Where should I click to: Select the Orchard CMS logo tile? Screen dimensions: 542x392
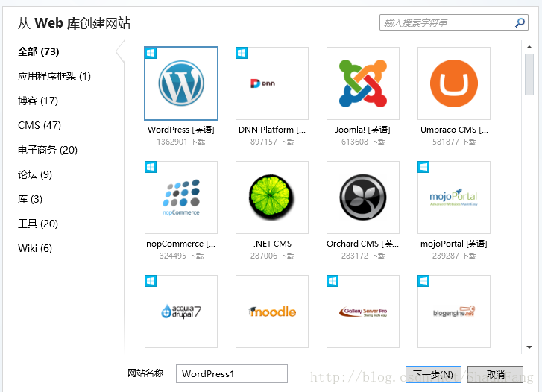tap(363, 197)
